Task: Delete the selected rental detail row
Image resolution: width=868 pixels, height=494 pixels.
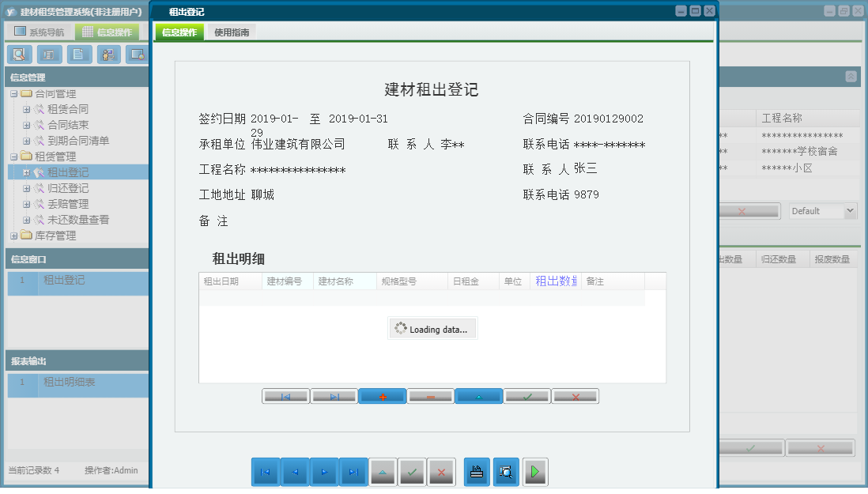Action: click(431, 396)
